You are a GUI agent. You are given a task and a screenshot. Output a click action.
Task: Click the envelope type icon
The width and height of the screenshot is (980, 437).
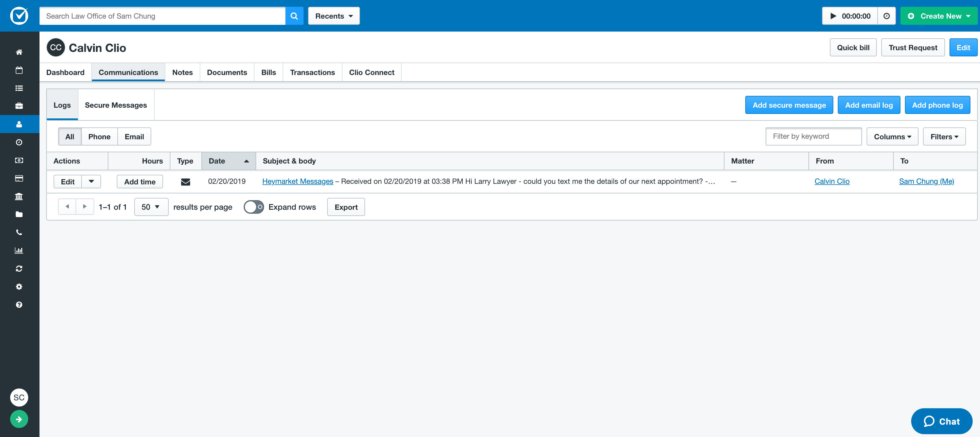click(x=185, y=182)
